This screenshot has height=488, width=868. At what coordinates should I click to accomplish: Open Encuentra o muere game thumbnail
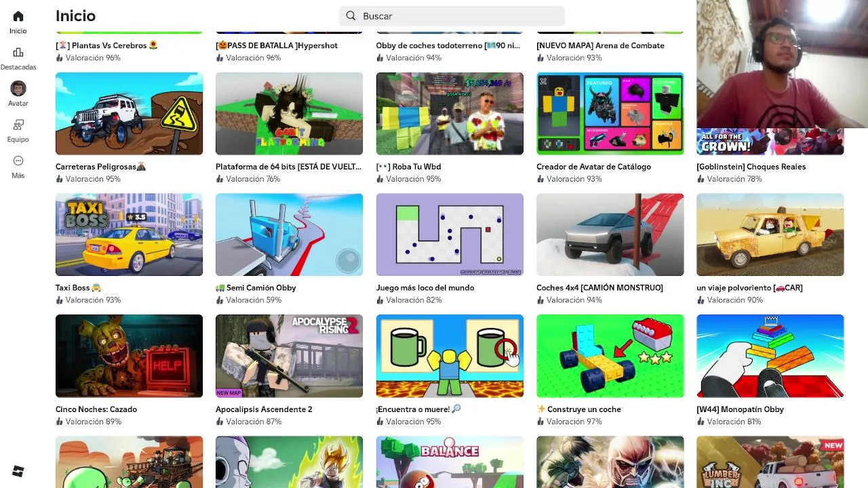(x=450, y=356)
